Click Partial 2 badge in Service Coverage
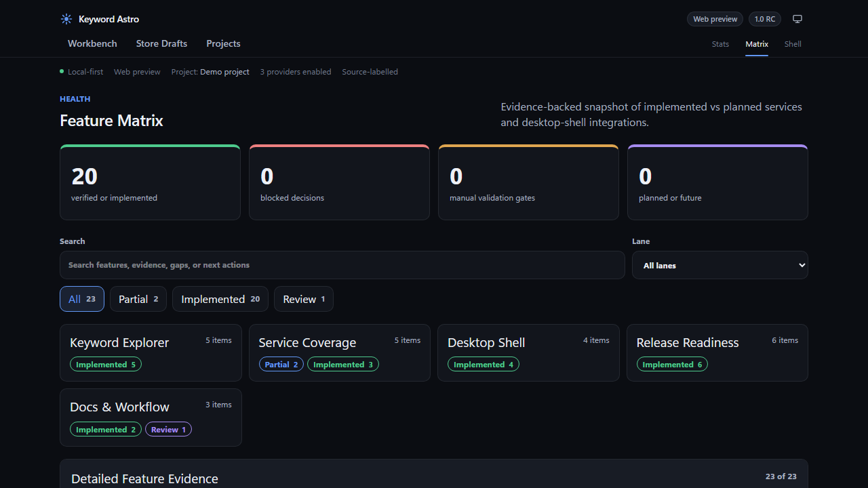This screenshot has width=868, height=488. pyautogui.click(x=281, y=365)
